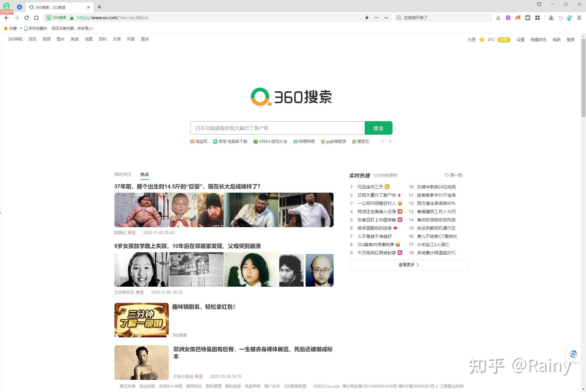Refresh hot searches with 换一批
Viewport: 586px width, 392px height.
click(454, 175)
